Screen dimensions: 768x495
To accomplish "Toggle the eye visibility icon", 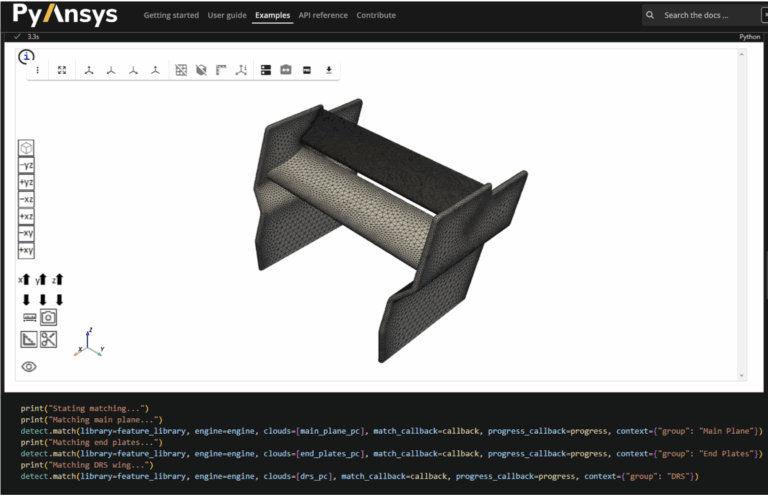I will point(29,366).
